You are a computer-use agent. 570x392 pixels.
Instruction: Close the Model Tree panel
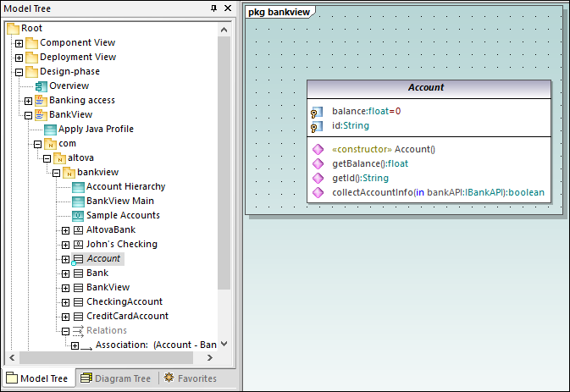tap(227, 8)
